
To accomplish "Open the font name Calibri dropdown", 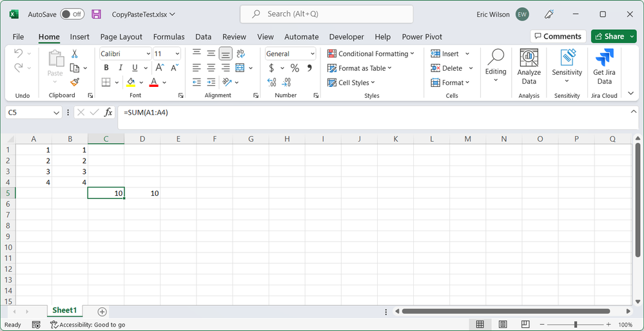I will (x=148, y=54).
